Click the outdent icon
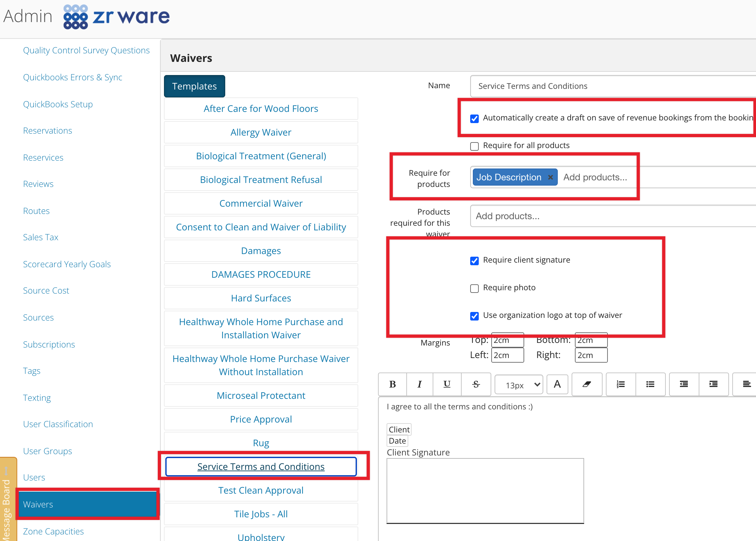 click(684, 384)
